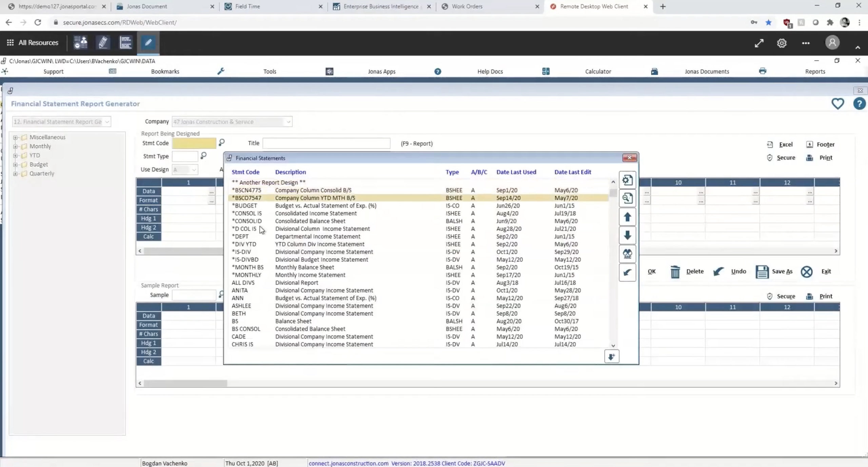
Task: Click lower Sample Report Print button
Action: [x=819, y=296]
